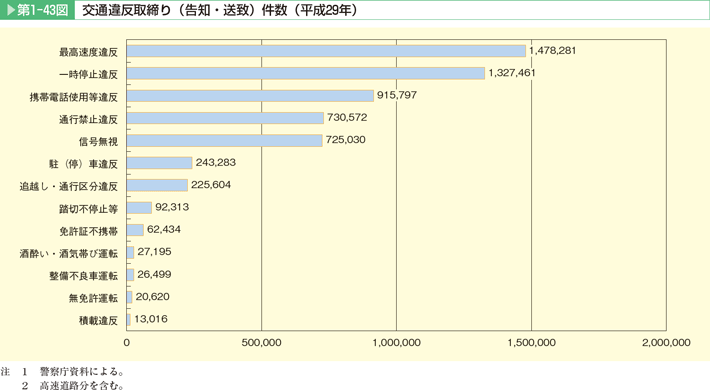Click the chart title 交通違反取締り件数

click(x=220, y=10)
